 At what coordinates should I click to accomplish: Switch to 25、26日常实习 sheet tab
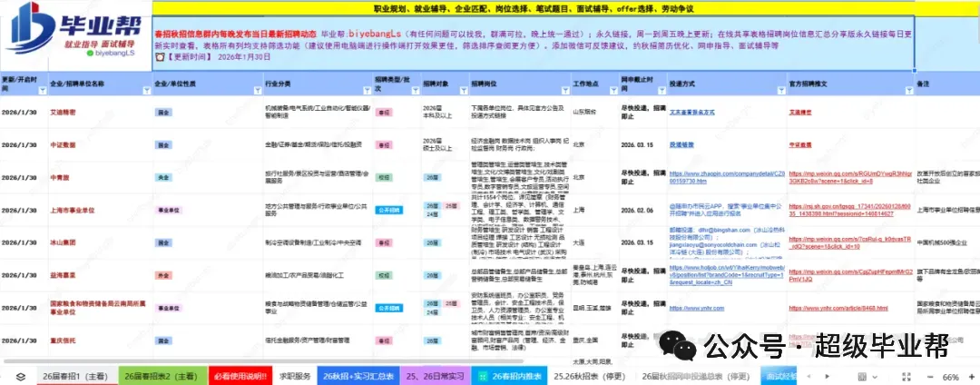436,377
